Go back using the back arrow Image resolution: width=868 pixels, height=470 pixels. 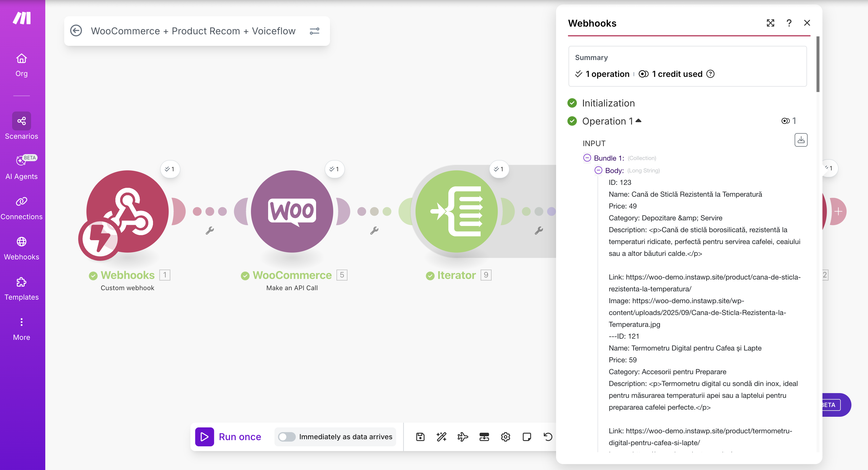tap(76, 31)
